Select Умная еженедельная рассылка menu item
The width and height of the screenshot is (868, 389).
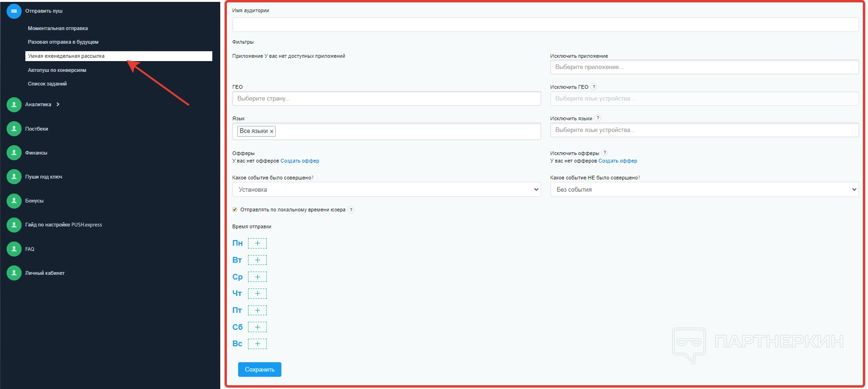[119, 56]
